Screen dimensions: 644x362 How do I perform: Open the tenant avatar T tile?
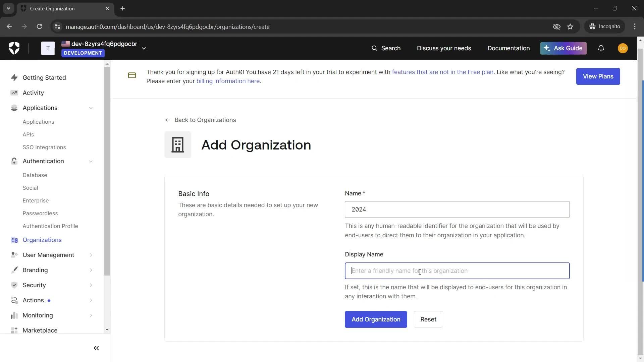tap(48, 48)
